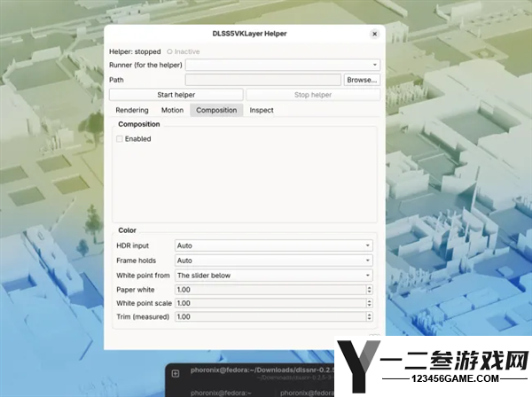Click the White point scale spinner arrows

point(370,303)
